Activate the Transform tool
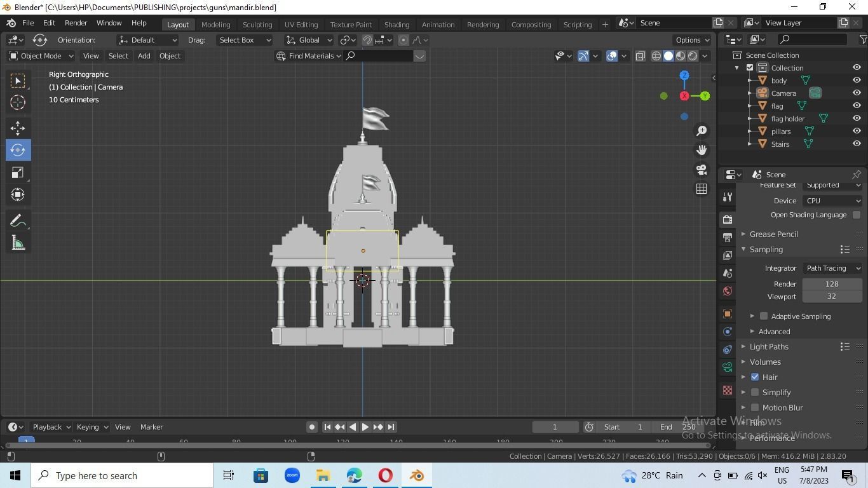Viewport: 868px width, 488px height. [x=18, y=194]
